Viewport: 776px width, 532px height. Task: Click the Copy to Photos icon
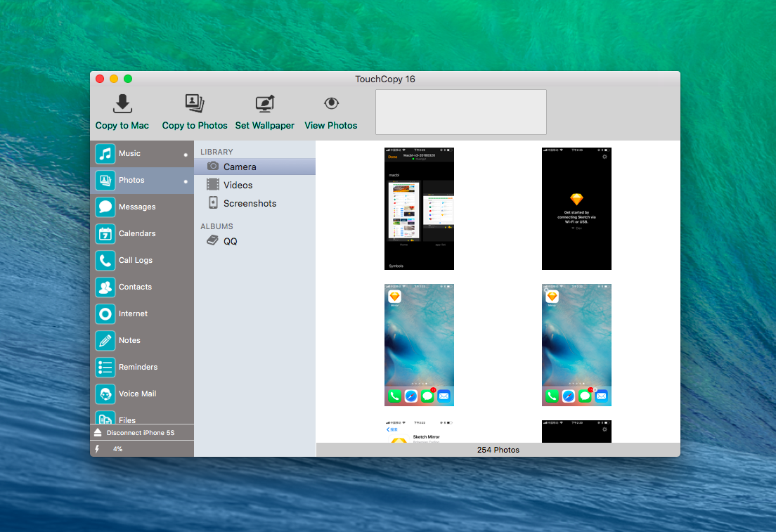coord(195,103)
